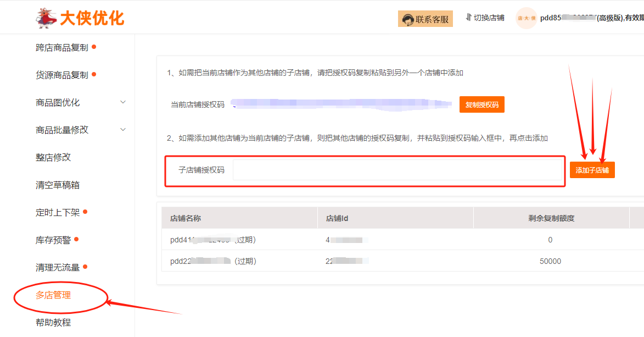Screen dimensions: 644x337
Task: Click the switch store arrows icon
Action: pyautogui.click(x=468, y=18)
